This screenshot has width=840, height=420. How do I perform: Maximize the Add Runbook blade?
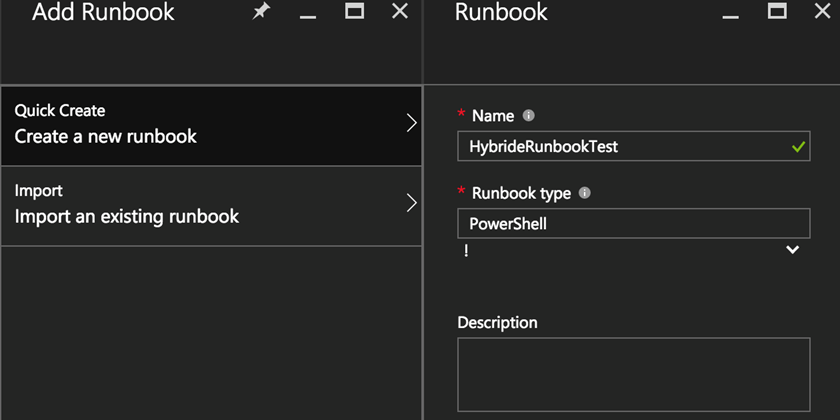tap(354, 11)
